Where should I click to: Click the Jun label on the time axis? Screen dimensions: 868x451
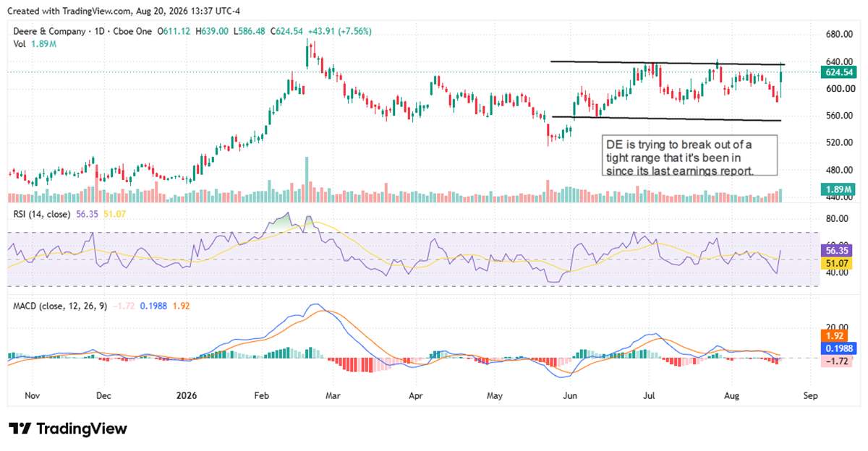(570, 396)
